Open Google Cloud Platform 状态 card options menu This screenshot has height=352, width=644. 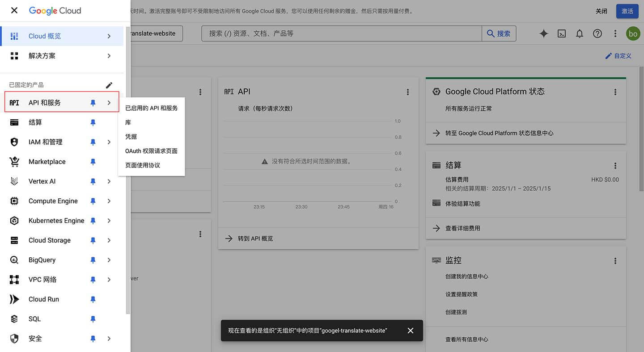pos(615,92)
